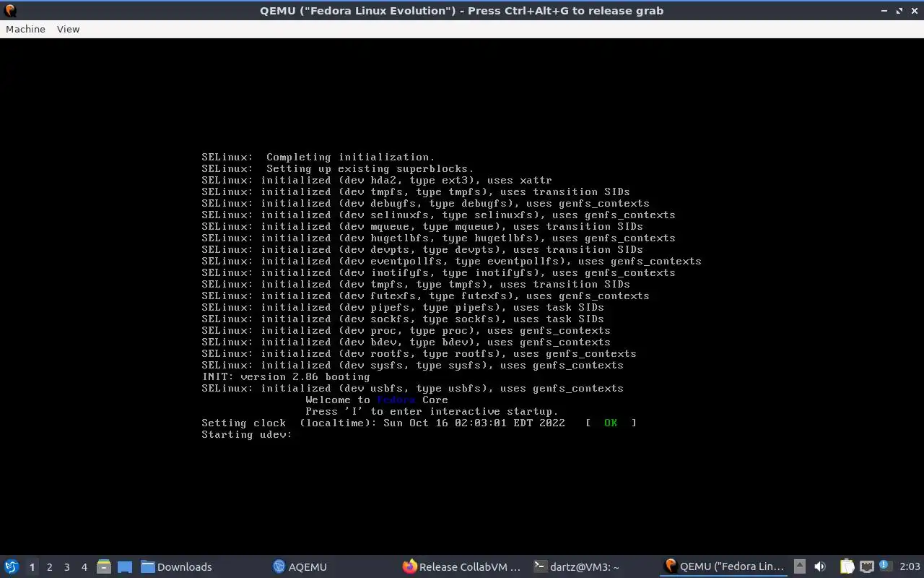Open the volume speaker tray icon

click(820, 566)
